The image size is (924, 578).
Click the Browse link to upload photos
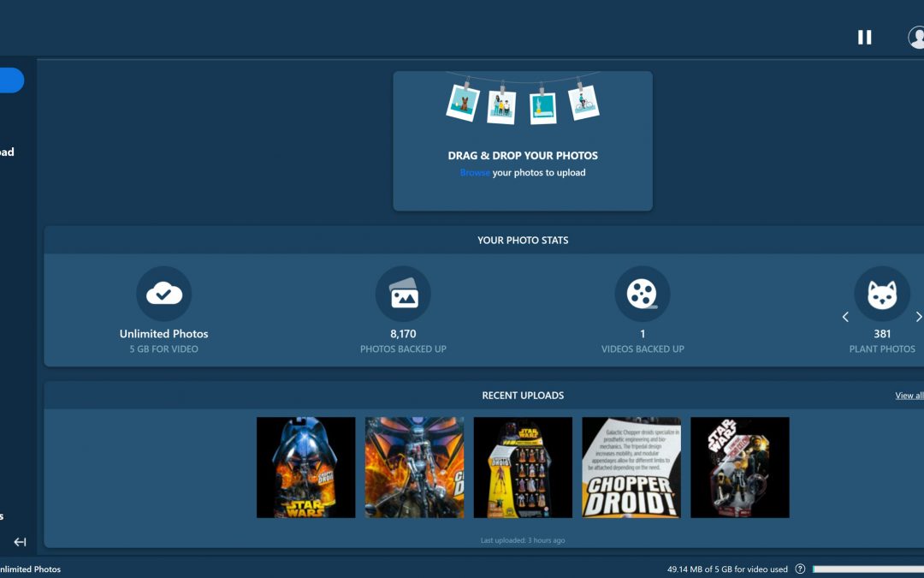475,172
